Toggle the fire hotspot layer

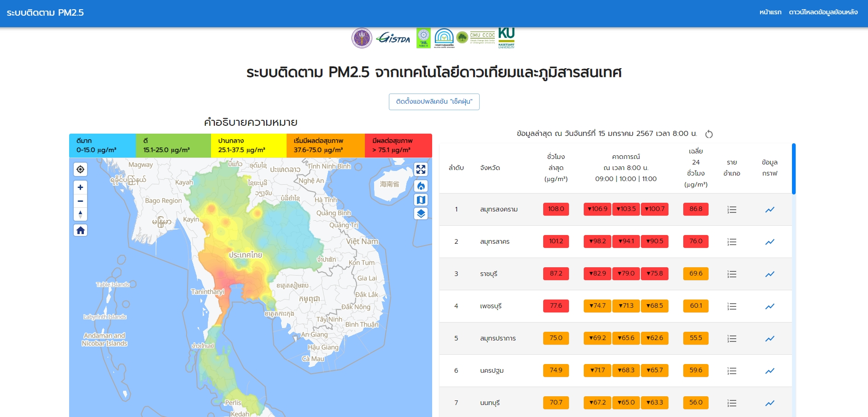pos(421,186)
